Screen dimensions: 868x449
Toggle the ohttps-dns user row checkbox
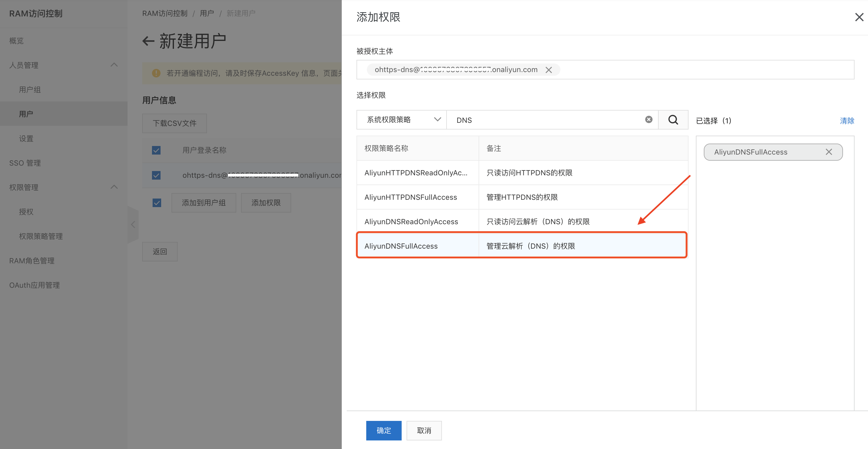click(x=156, y=175)
